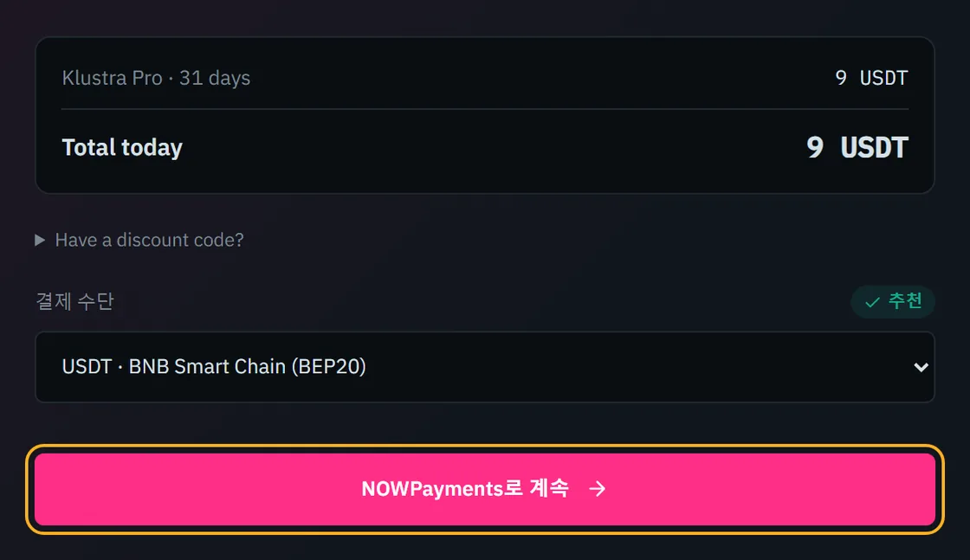Screen dimensions: 970x560
Task: Click the bold 9 USDT total amount
Action: (x=857, y=148)
